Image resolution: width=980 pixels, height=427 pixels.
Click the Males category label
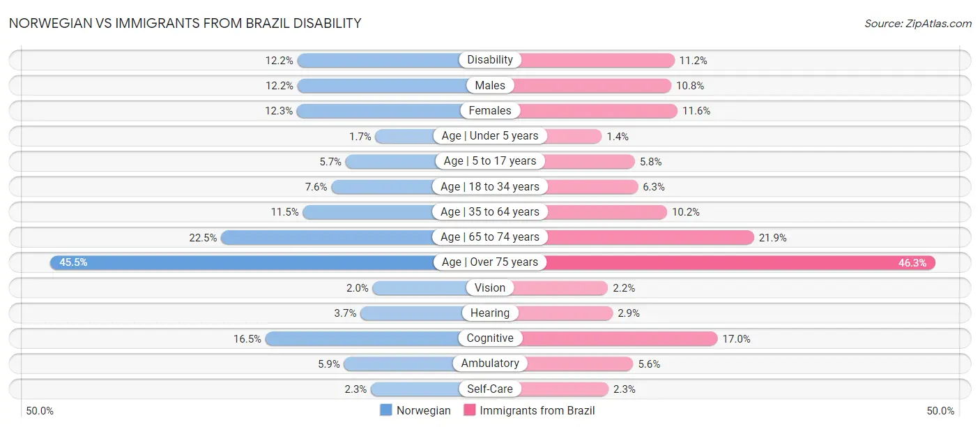tap(490, 85)
